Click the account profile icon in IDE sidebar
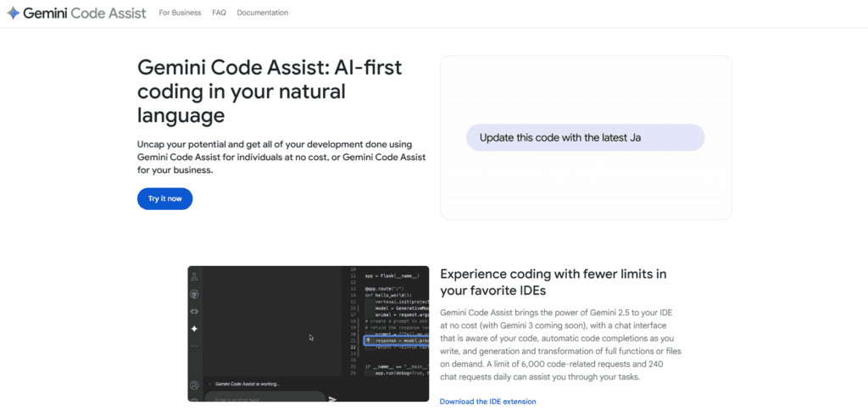Viewport: 868px width, 416px height. (x=194, y=385)
